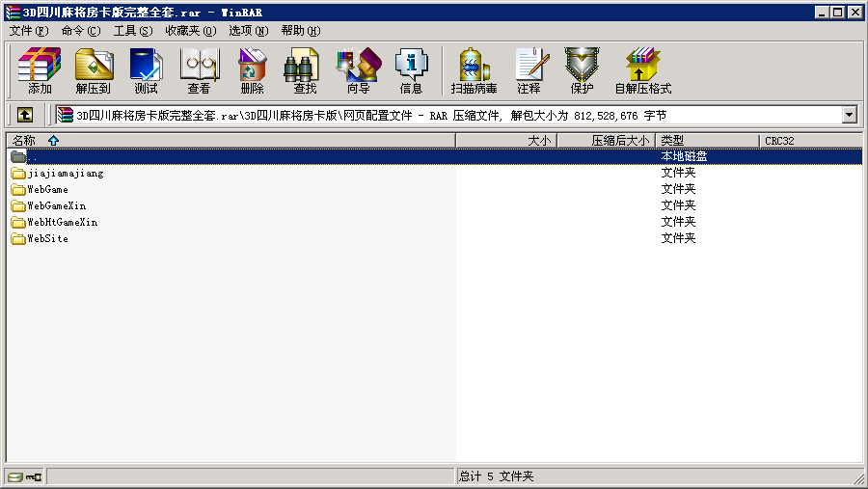Open the Comment (注释) tool
Viewport: 868px width, 489px height.
[529, 71]
